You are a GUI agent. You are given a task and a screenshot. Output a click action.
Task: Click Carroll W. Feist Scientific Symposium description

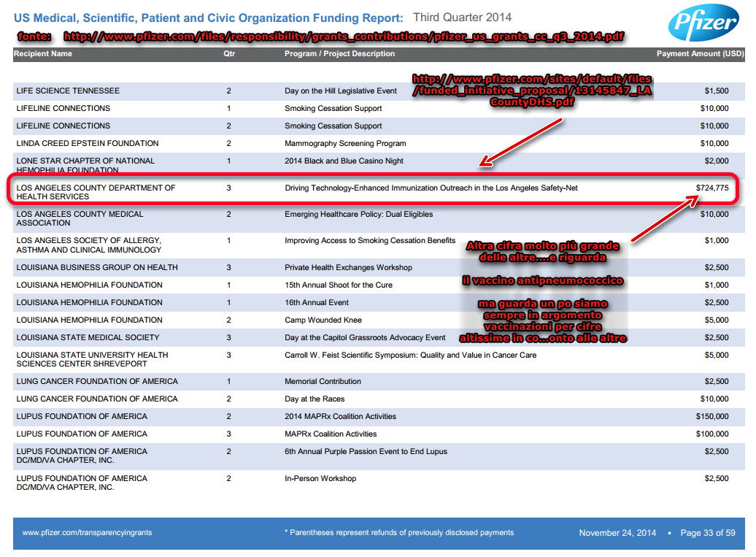[x=410, y=355]
